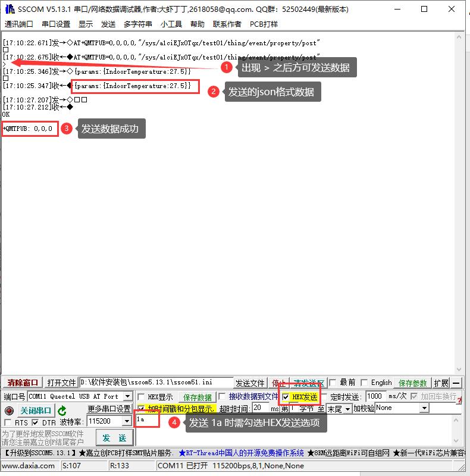Enable the 定时发送 checkbox
The image size is (470, 476).
324,397
